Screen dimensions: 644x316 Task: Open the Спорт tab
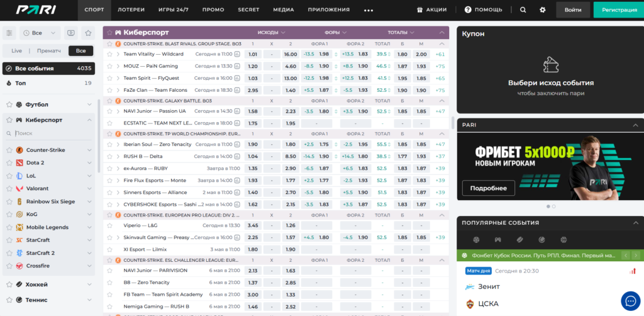(94, 10)
